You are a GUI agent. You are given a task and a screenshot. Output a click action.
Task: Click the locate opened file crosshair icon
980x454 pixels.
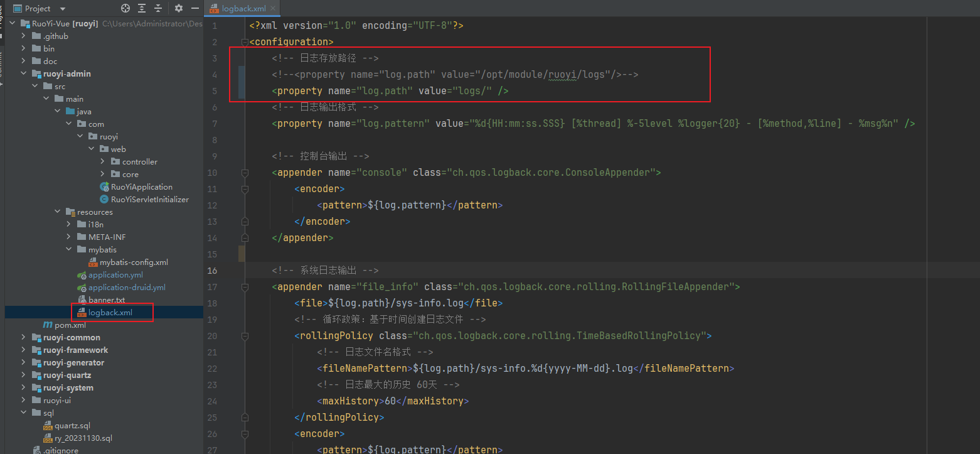click(x=125, y=8)
